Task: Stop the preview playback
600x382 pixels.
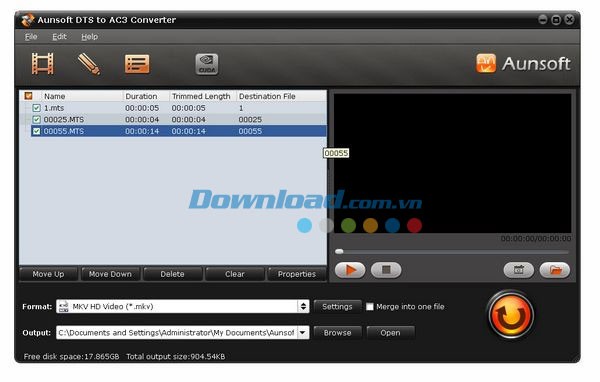Action: 386,270
